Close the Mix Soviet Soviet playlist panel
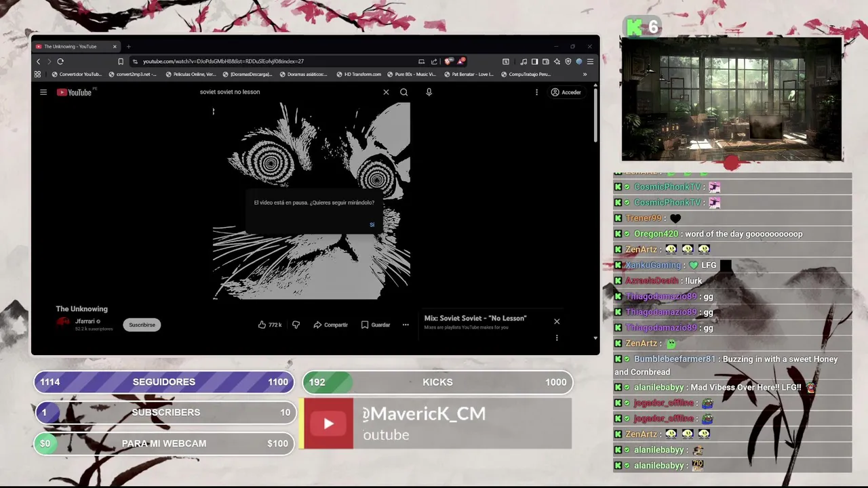 tap(557, 321)
